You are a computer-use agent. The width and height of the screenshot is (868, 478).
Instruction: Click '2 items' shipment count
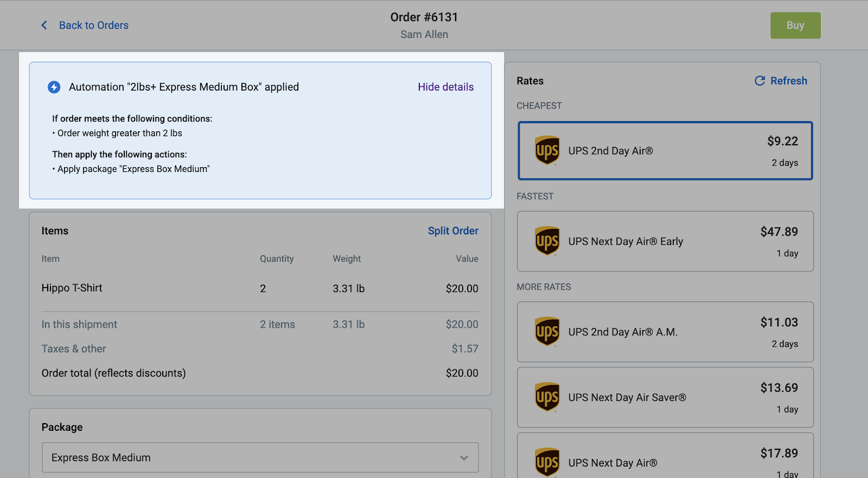coord(277,324)
